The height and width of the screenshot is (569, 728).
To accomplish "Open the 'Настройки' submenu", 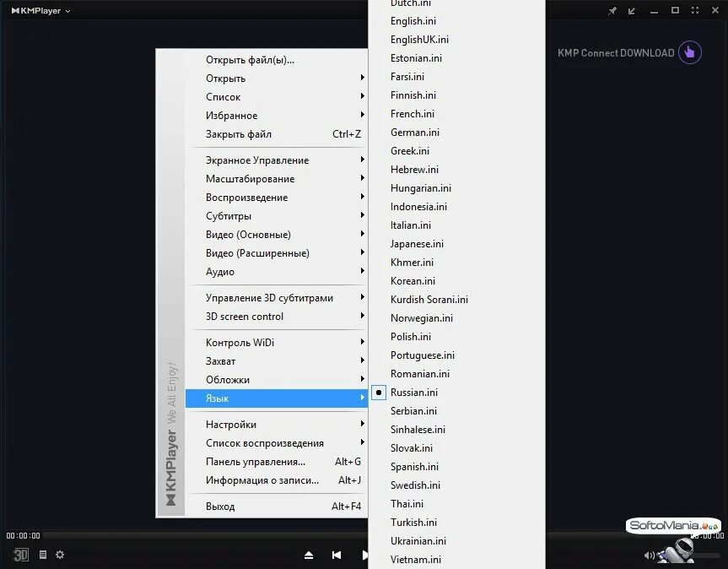I will click(276, 424).
